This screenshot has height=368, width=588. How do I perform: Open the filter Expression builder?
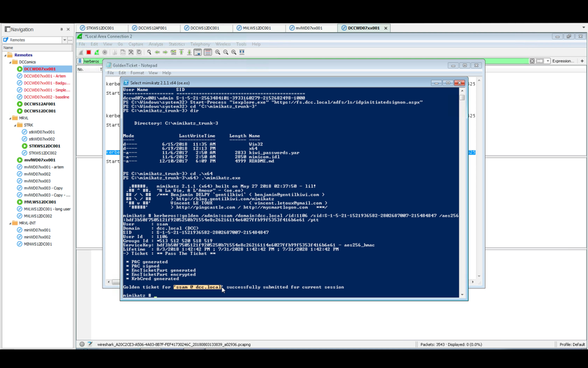click(563, 61)
